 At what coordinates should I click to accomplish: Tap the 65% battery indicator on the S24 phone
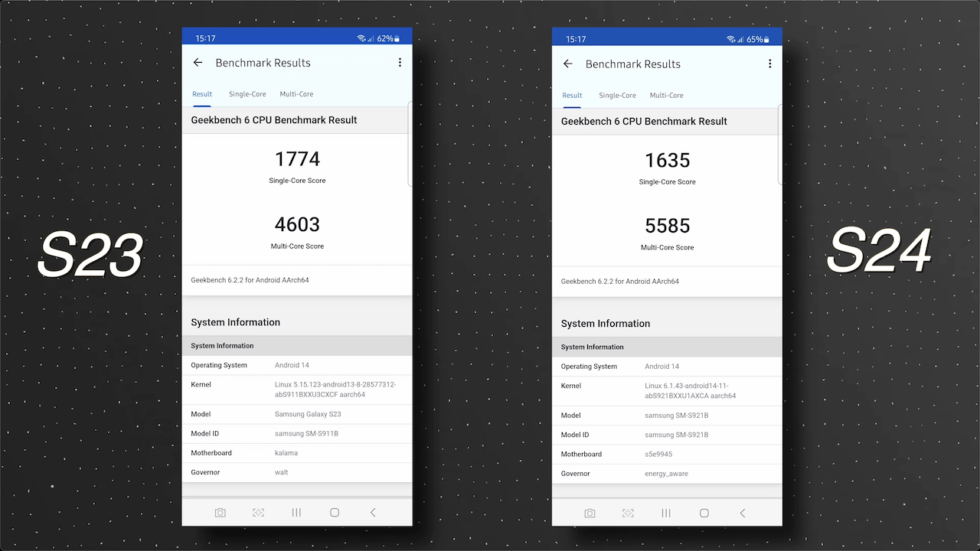click(758, 39)
